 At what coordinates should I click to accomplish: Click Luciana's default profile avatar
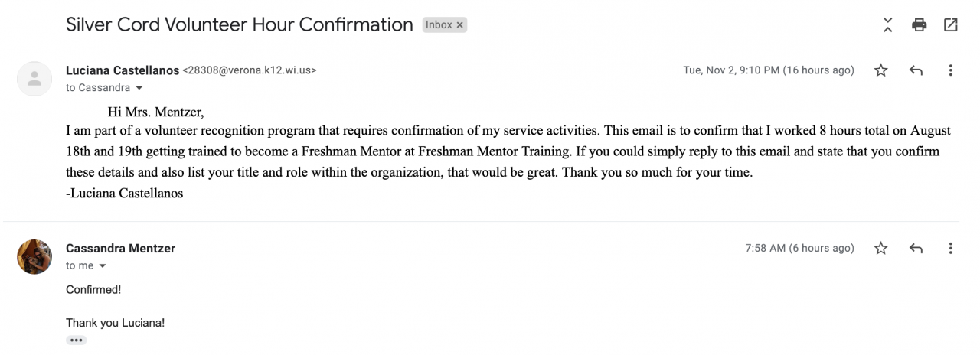[x=34, y=78]
